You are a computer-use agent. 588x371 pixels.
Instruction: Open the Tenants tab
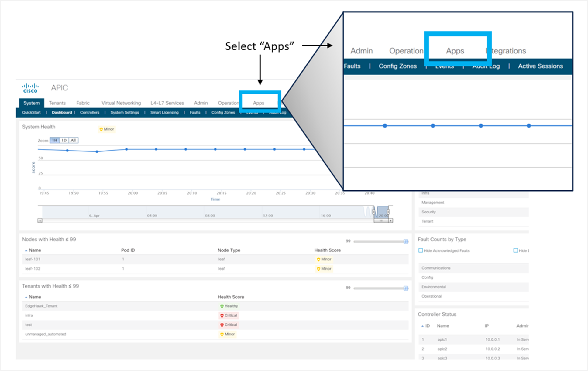tap(57, 103)
